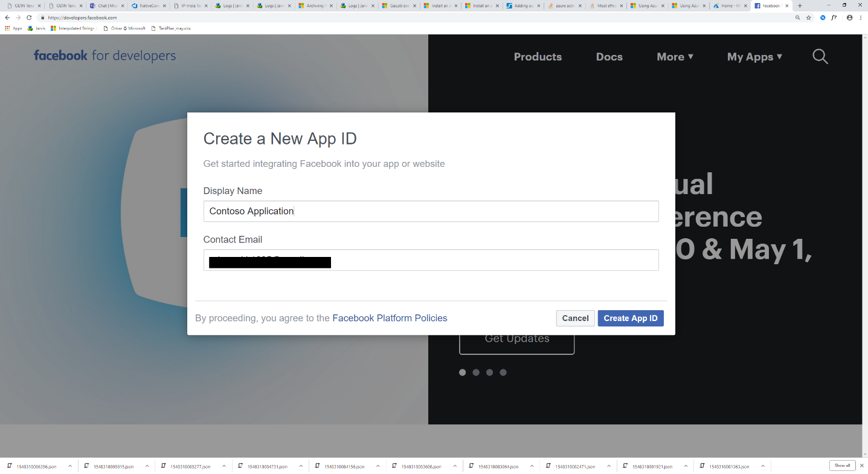Image resolution: width=868 pixels, height=474 pixels.
Task: Click the facebook for developers logo
Action: 104,55
